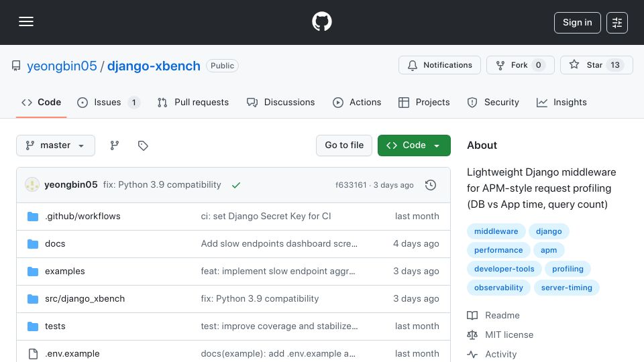
Task: Open the src/django_xbench folder
Action: click(x=85, y=299)
